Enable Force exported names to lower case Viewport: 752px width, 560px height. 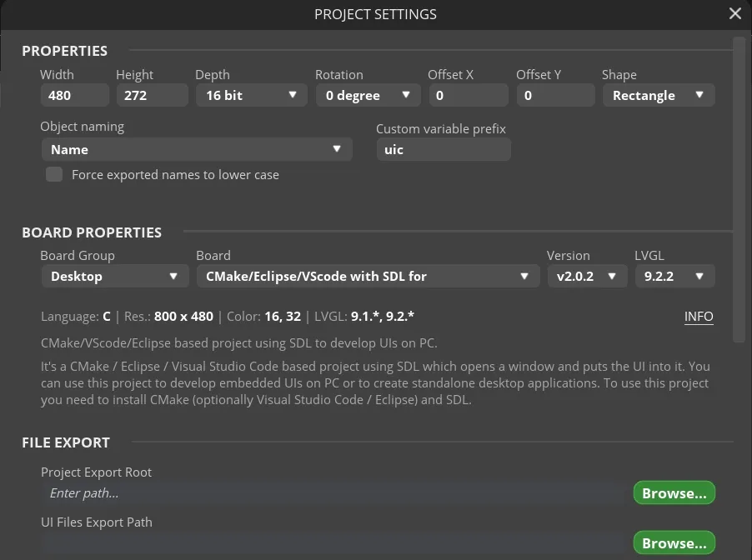[x=54, y=174]
